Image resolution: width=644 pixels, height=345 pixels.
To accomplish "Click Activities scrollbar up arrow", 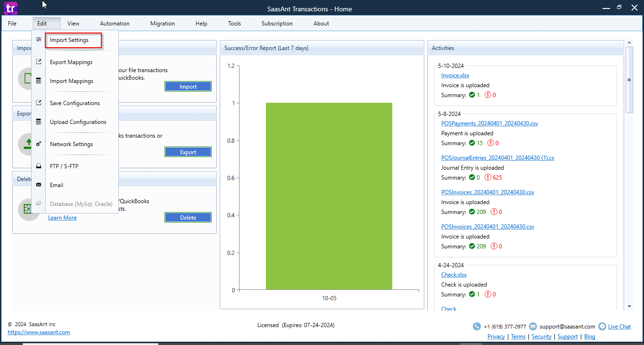I will pos(629,43).
